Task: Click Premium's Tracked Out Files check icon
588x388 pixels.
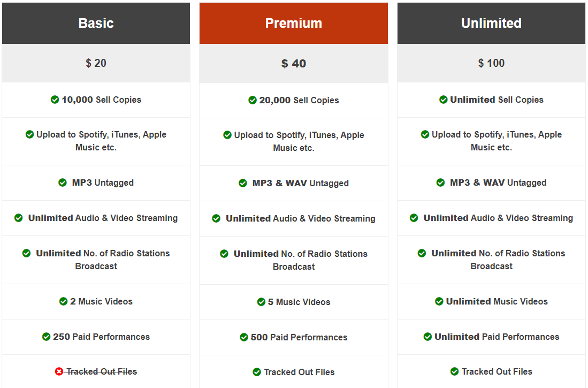Action: pos(257,372)
